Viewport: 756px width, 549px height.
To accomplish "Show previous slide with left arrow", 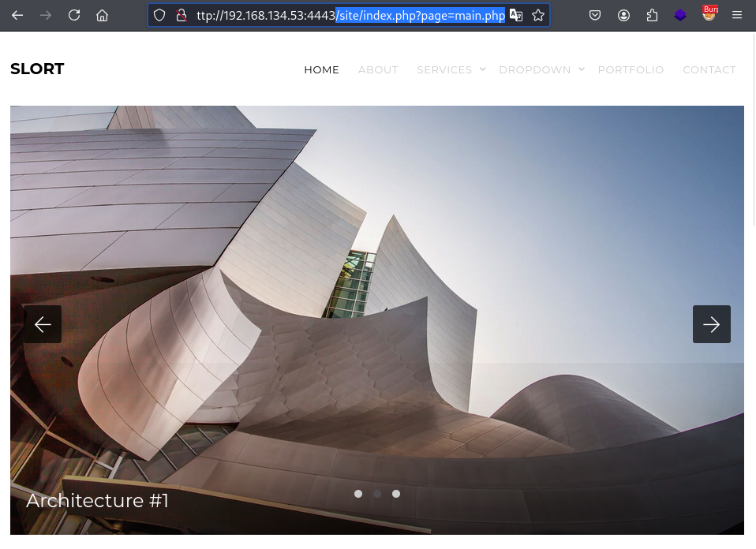I will [x=43, y=324].
